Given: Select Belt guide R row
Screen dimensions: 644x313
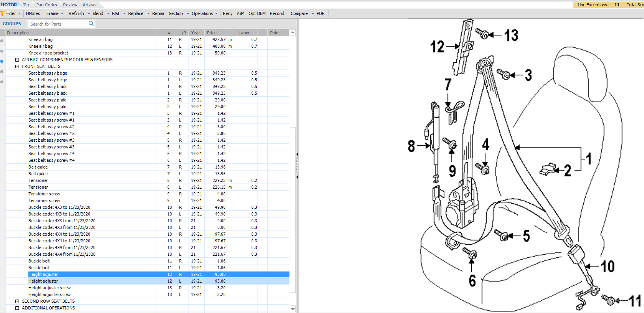Looking at the screenshot, I should tap(147, 167).
